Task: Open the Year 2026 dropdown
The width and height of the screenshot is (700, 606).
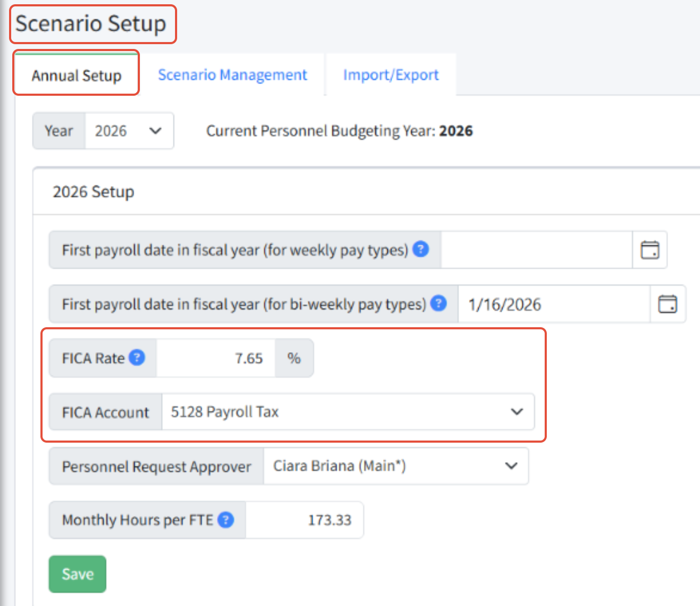Action: point(129,131)
